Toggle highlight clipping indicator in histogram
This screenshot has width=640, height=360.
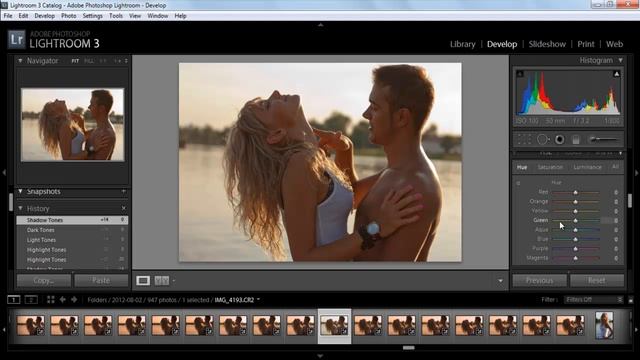[x=616, y=74]
